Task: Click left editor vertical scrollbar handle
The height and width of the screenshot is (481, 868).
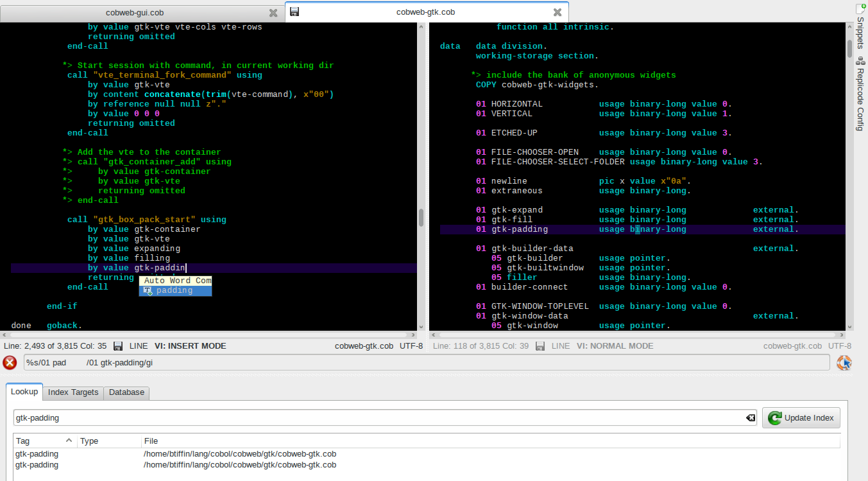Action: click(421, 218)
